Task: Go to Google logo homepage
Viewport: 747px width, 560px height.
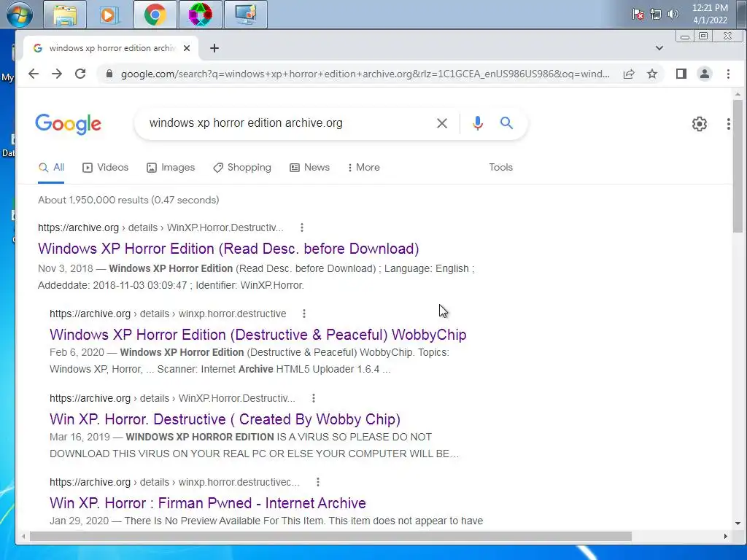Action: (x=68, y=124)
